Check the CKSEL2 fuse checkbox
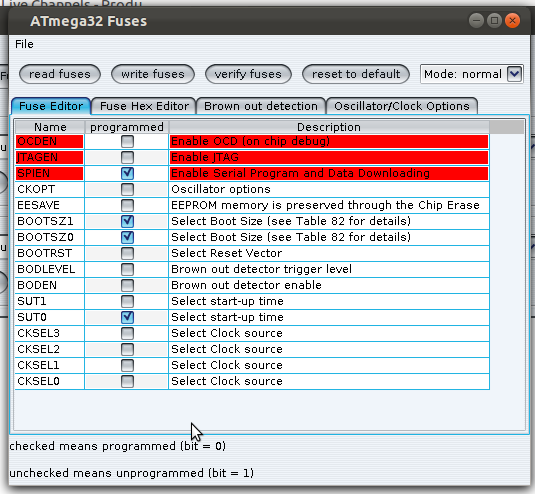Image resolution: width=535 pixels, height=494 pixels. click(x=127, y=349)
